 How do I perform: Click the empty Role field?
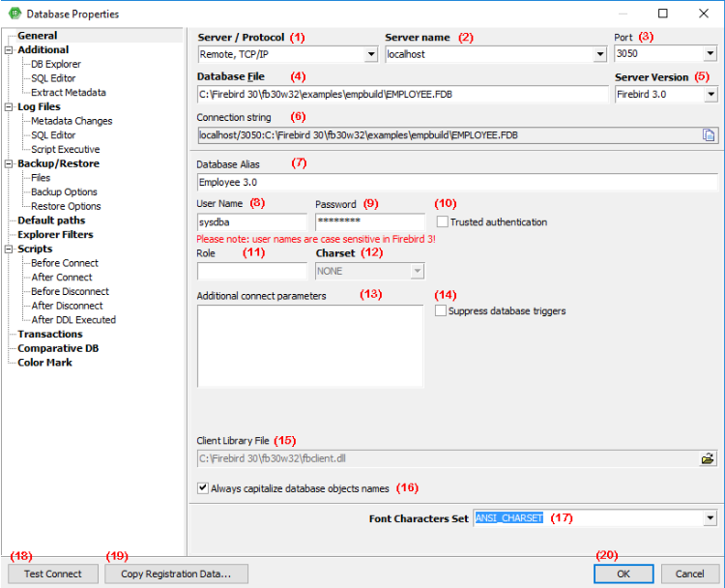coord(252,271)
